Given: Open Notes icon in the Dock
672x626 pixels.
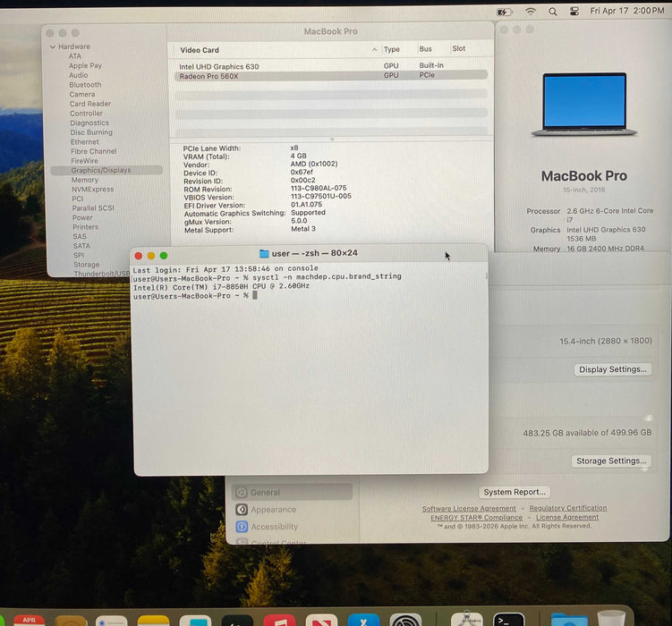Looking at the screenshot, I should [153, 621].
